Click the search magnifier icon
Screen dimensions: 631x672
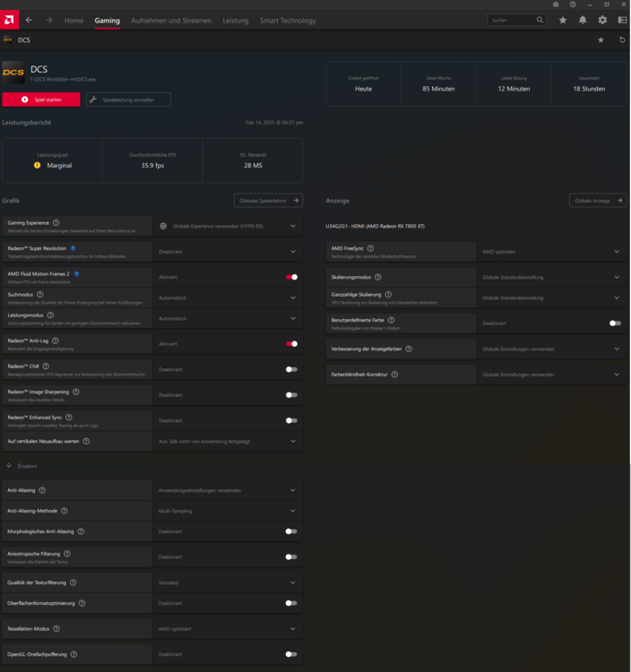pyautogui.click(x=540, y=20)
